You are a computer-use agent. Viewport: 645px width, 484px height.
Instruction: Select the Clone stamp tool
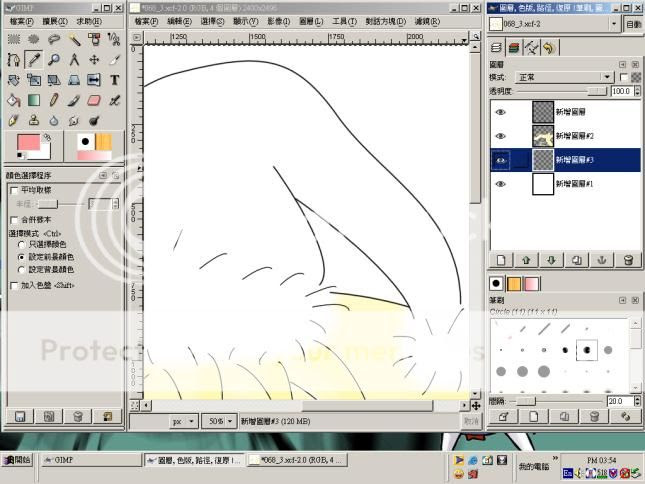coord(34,120)
